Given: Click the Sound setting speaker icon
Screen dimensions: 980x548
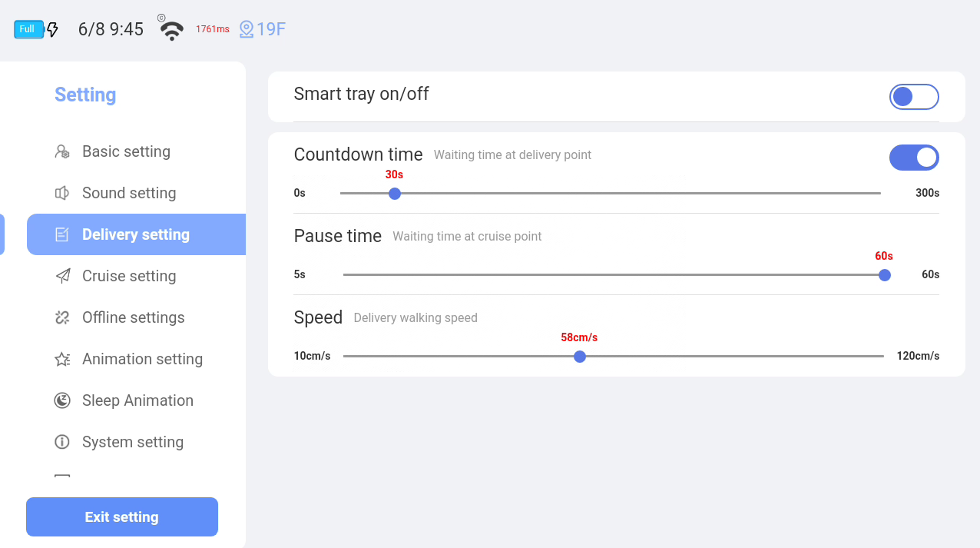Looking at the screenshot, I should point(62,193).
